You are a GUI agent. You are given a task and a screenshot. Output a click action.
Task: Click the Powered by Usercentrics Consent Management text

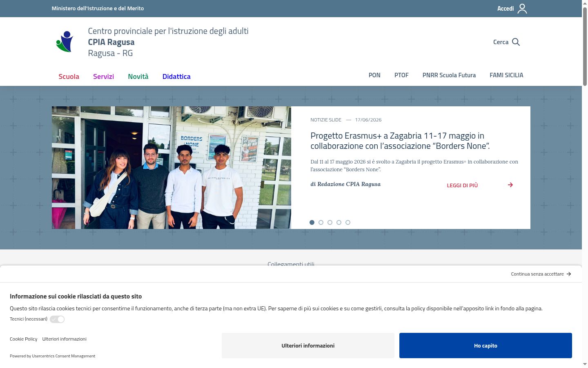[52, 356]
